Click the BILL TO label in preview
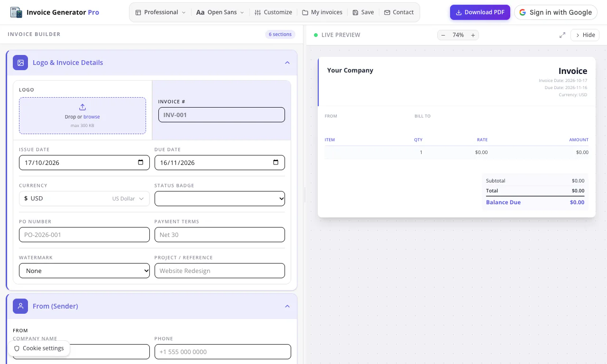The width and height of the screenshot is (607, 364). 423,116
